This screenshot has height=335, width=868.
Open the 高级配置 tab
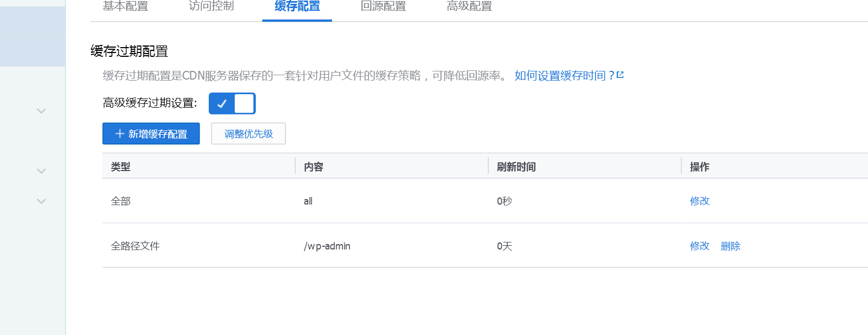(x=469, y=6)
